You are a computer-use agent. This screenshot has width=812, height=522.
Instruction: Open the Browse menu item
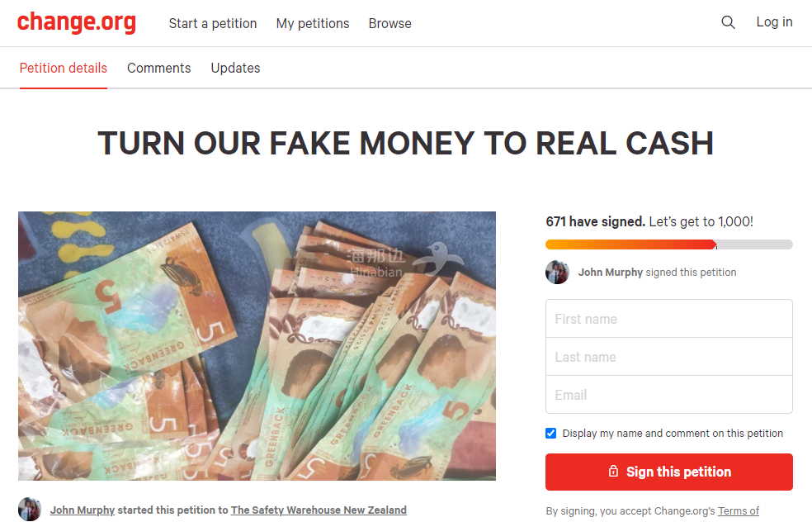389,24
